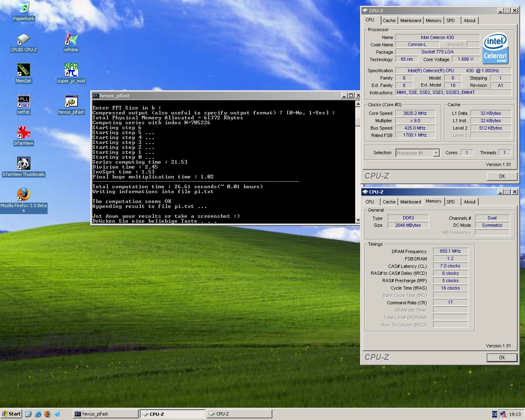
Task: Click the hexus_pifast console title bar icon
Action: click(x=96, y=96)
